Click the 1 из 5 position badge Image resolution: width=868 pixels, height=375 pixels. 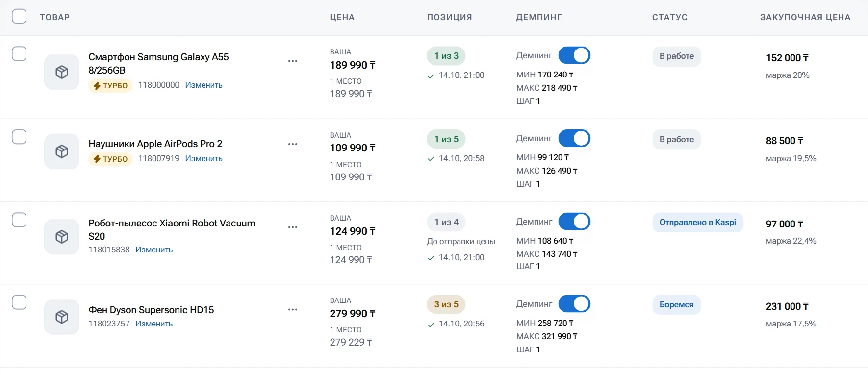click(446, 139)
